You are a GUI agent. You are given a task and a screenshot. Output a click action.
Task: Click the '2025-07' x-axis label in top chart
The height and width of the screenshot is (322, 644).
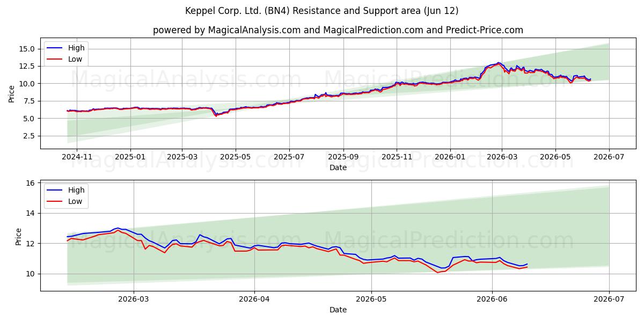[x=289, y=157]
